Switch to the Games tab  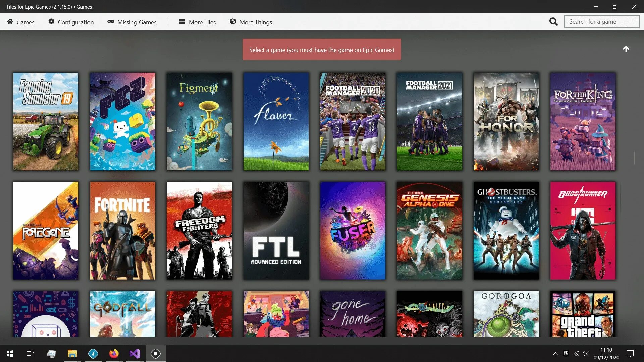[x=20, y=22]
